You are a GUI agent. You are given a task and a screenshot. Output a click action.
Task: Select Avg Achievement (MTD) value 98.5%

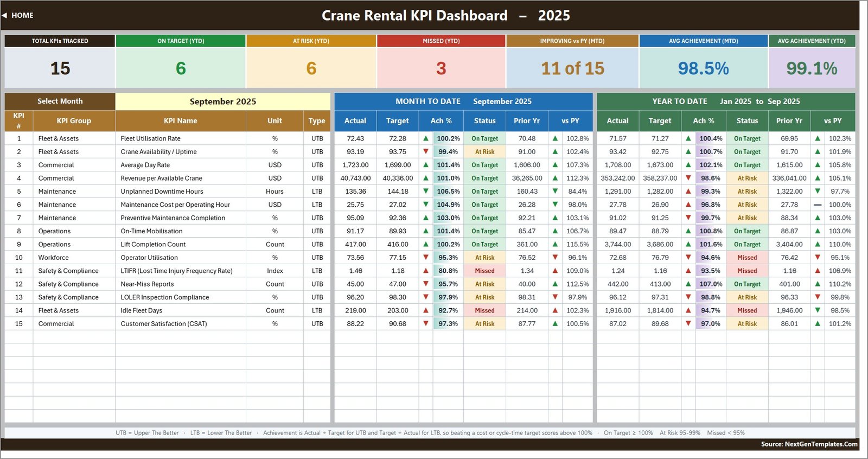[704, 68]
